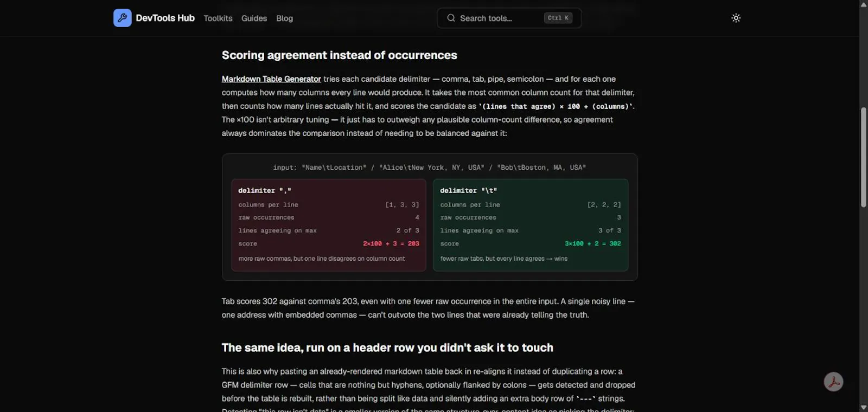Image resolution: width=868 pixels, height=412 pixels.
Task: Click the heading "Scoring agreement instead of occurrences"
Action: (340, 55)
